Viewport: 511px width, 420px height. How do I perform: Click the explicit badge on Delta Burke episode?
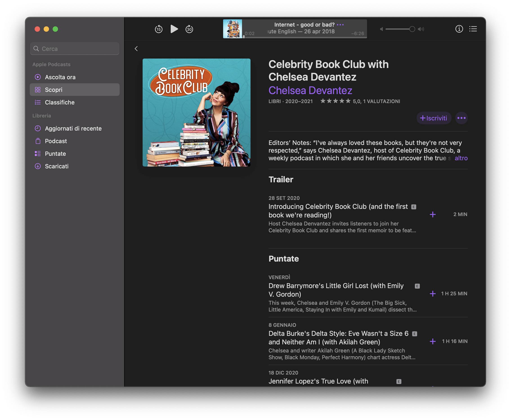click(x=415, y=334)
